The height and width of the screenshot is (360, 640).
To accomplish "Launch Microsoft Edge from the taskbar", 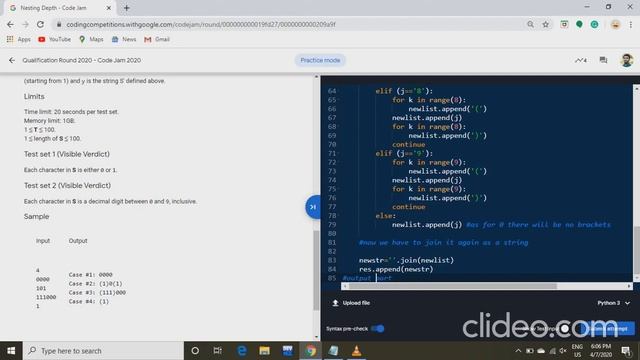I will pos(242,351).
